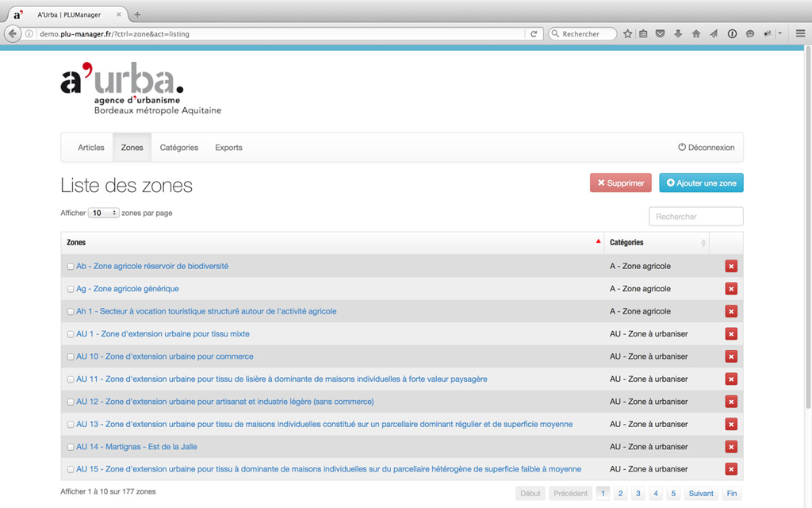Screen dimensions: 812x508
Task: Click red delete icon on AU 15 row
Action: point(730,469)
